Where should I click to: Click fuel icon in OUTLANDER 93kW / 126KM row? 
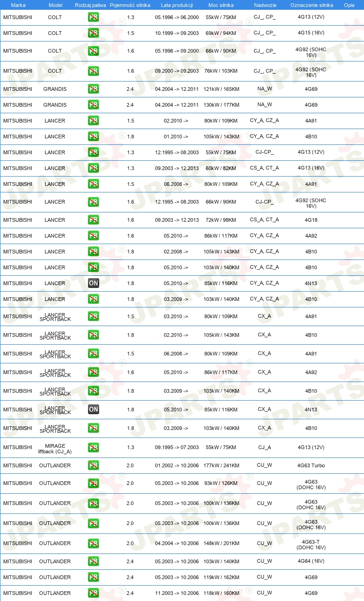(x=94, y=483)
